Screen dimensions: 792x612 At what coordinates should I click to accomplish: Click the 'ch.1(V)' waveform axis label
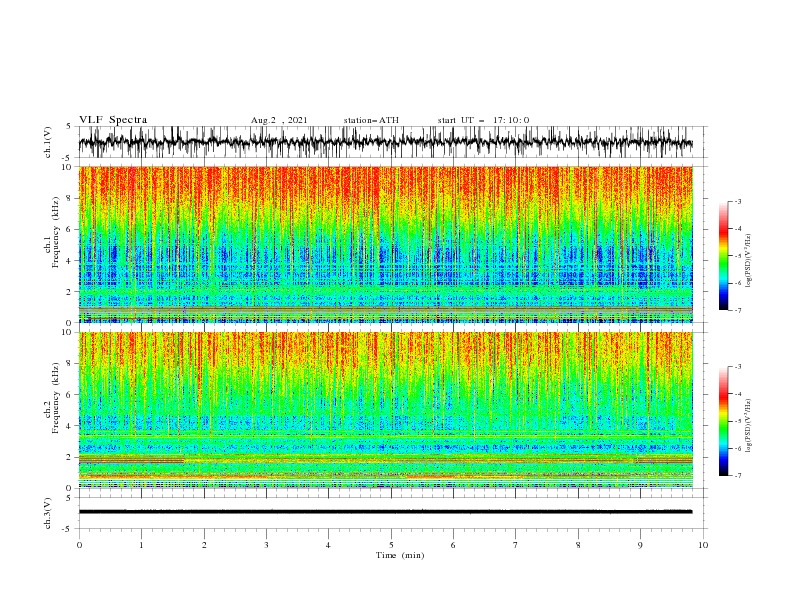pos(48,142)
